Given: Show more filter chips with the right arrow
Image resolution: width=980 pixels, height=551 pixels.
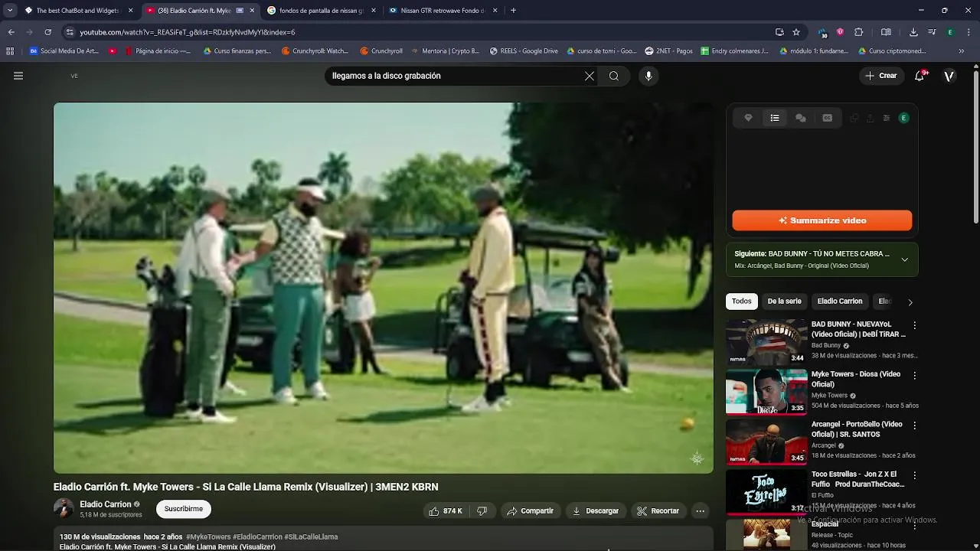Looking at the screenshot, I should pyautogui.click(x=910, y=302).
